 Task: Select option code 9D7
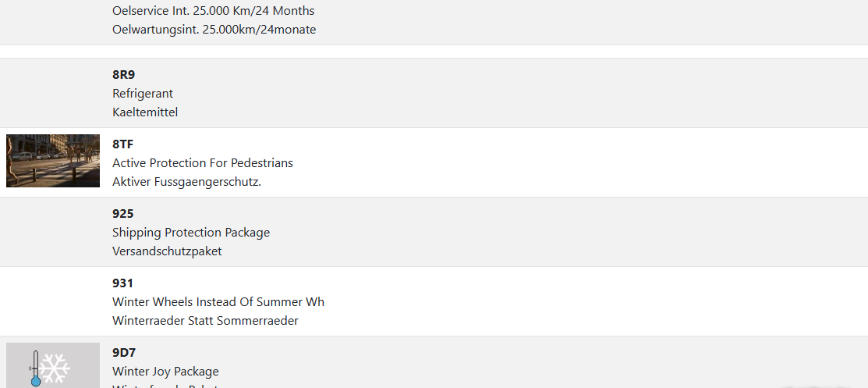pos(124,353)
